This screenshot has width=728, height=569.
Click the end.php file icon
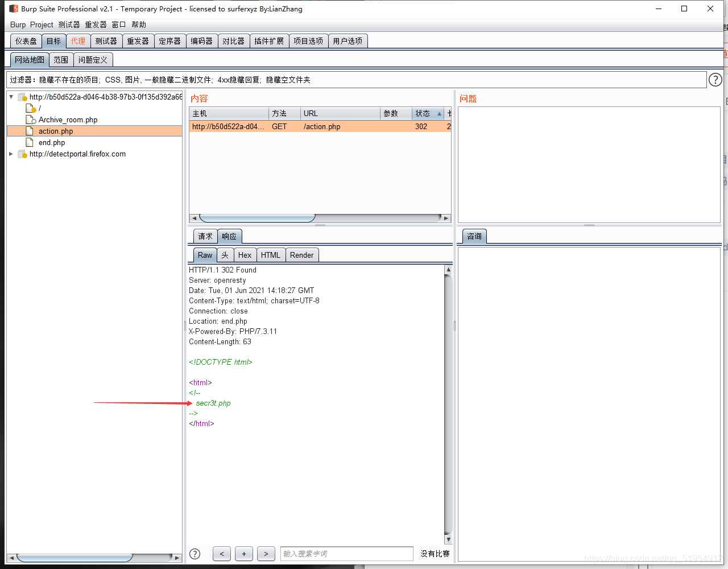click(30, 142)
